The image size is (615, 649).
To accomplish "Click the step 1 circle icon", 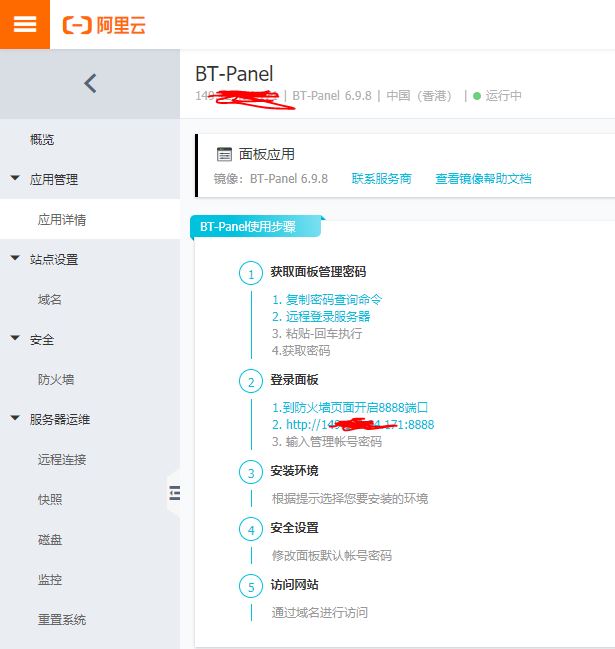I will 250,273.
